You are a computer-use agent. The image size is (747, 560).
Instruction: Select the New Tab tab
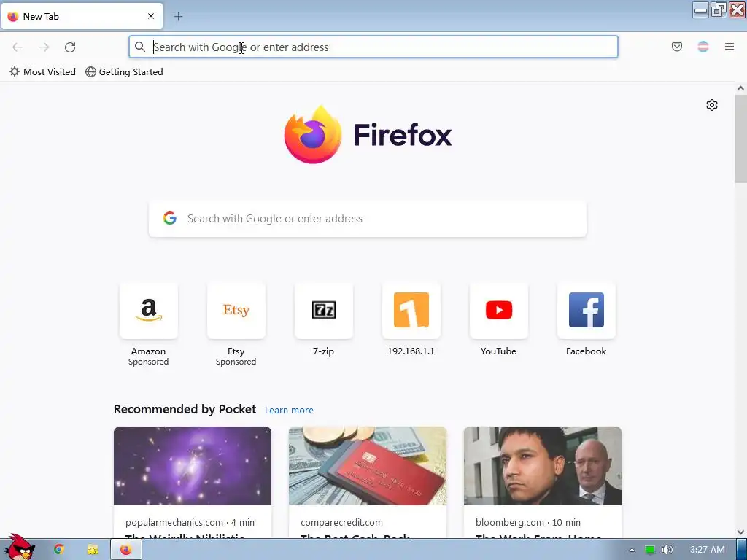82,16
